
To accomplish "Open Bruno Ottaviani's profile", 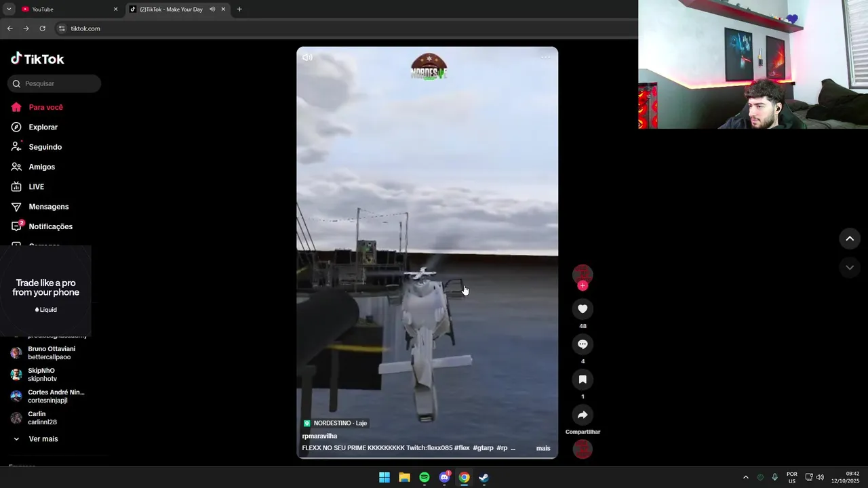I will pyautogui.click(x=47, y=353).
